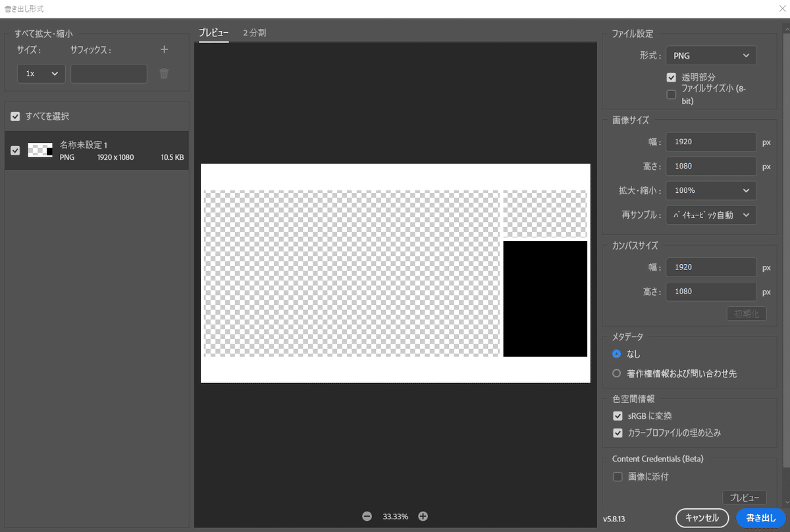Image resolution: width=790 pixels, height=532 pixels.
Task: Enable ファイルサイズ小 (8-bit) export
Action: 671,94
